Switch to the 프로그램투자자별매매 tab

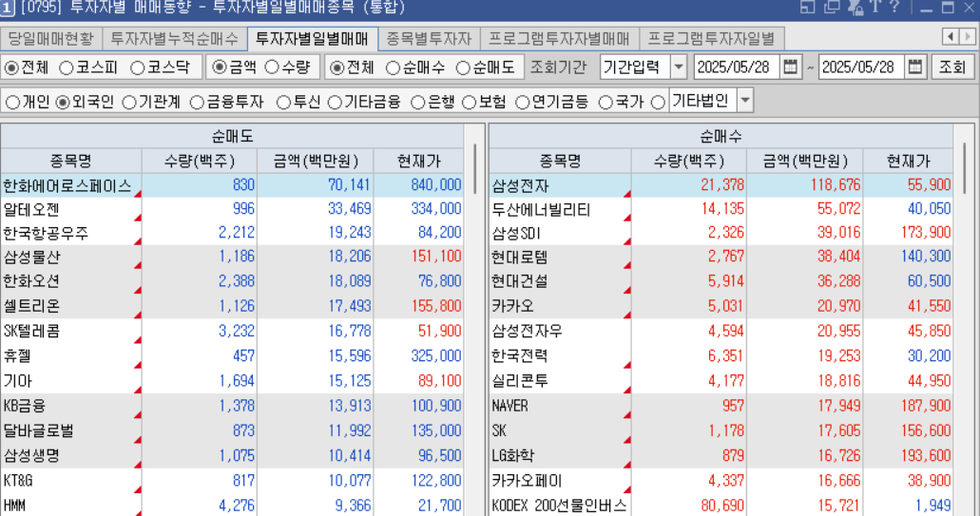point(559,39)
